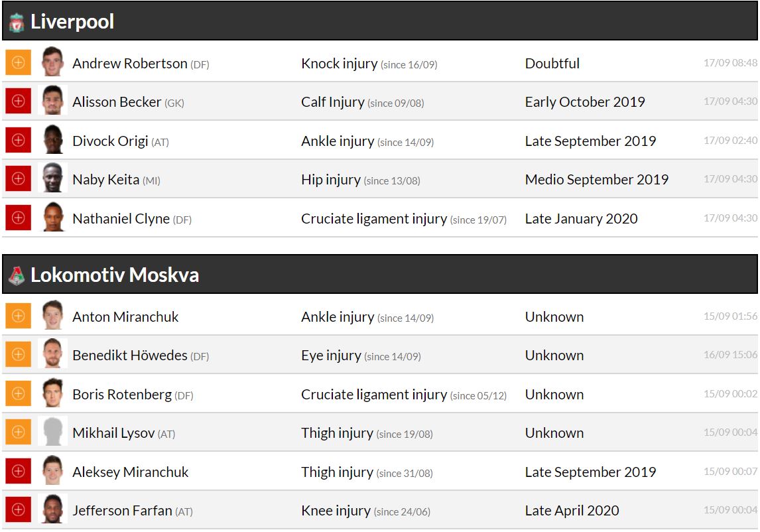Image resolution: width=760 pixels, height=532 pixels.
Task: Open the Aleksey Miranchuk player name
Action: point(131,472)
